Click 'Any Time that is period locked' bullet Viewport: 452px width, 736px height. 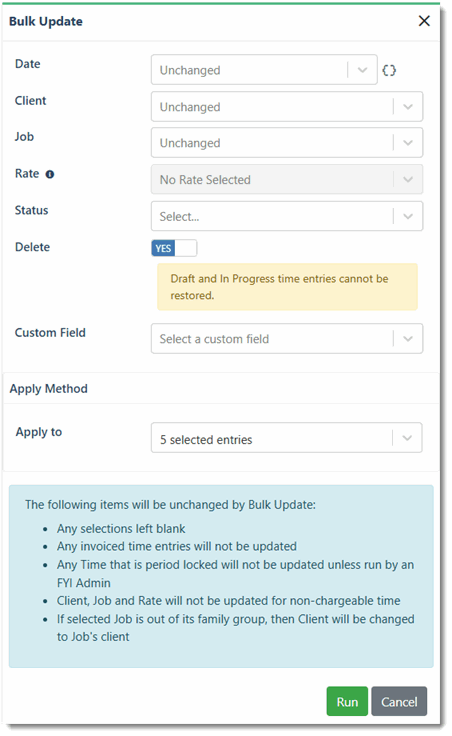coord(236,574)
